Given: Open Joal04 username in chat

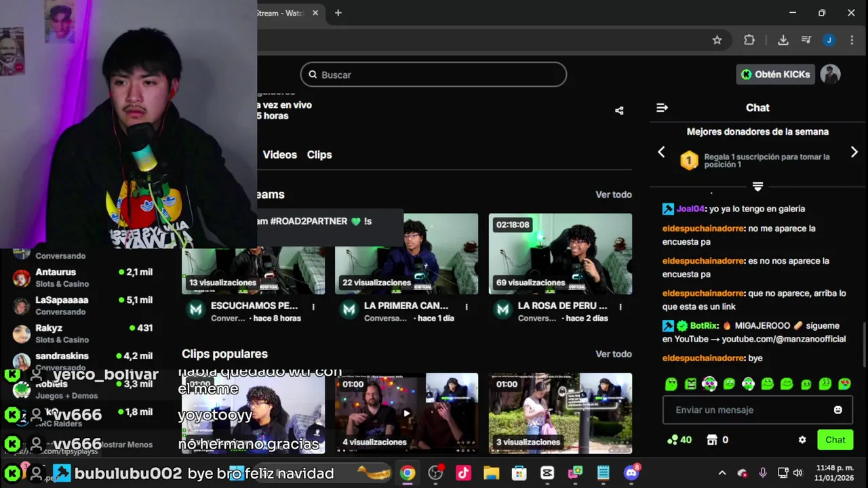Looking at the screenshot, I should pos(690,209).
